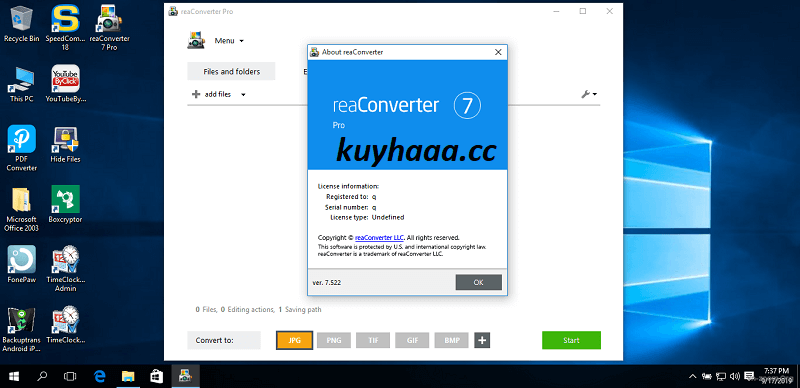Open taskbar search magnifier
Viewport: 800px width, 388px height.
42,377
